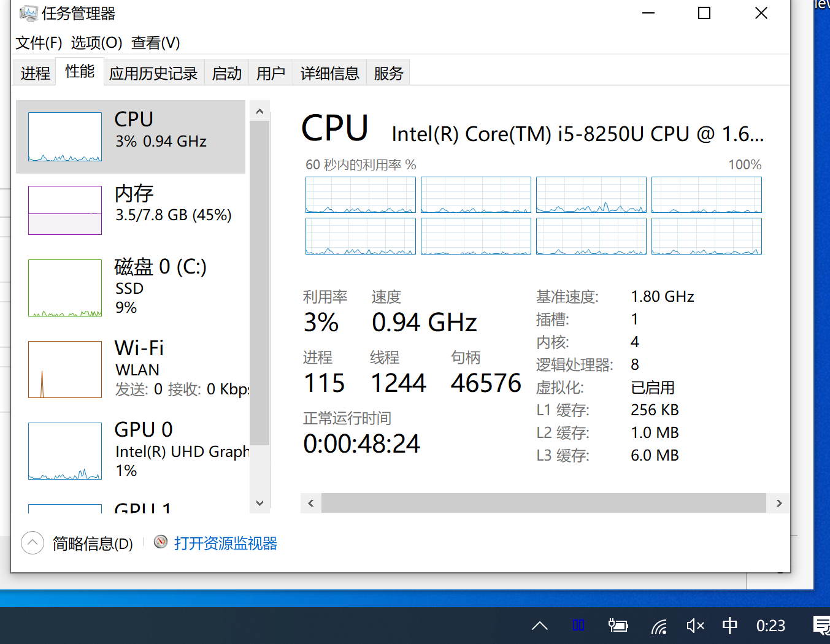Select the GPU 0 graph entry
The height and width of the screenshot is (644, 830).
coord(65,451)
